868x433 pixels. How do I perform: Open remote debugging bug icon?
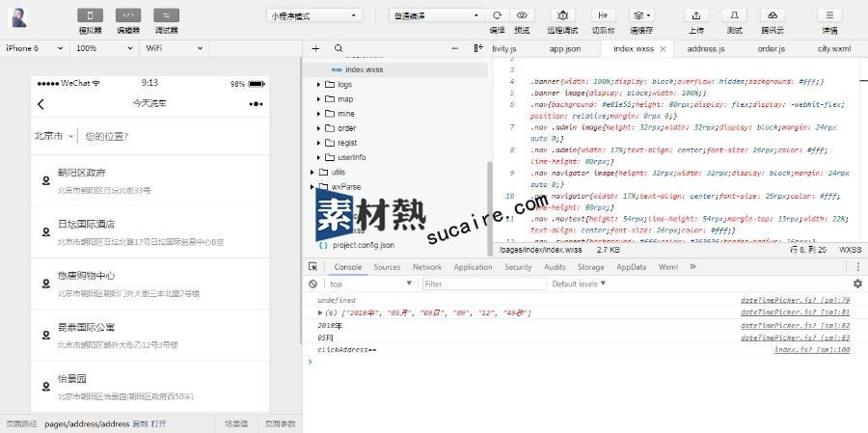(x=563, y=15)
